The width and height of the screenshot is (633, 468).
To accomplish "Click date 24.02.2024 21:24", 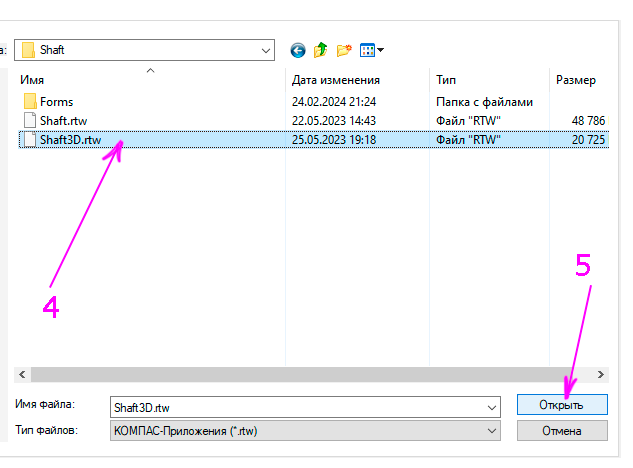I will [334, 102].
